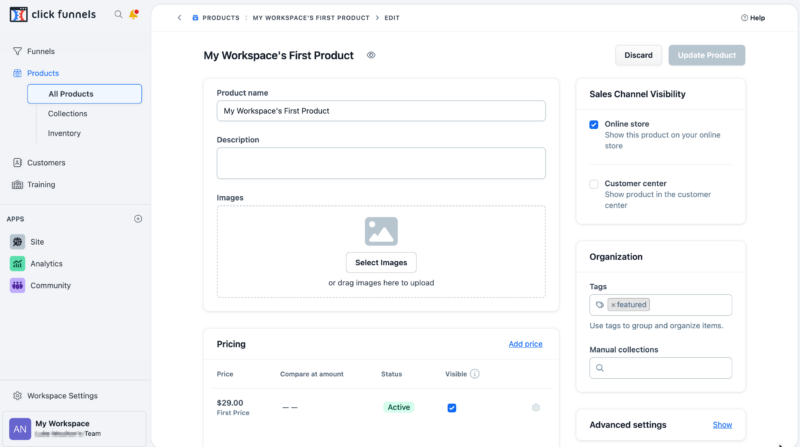The image size is (800, 447).
Task: Open Collections submenu item
Action: [x=67, y=113]
